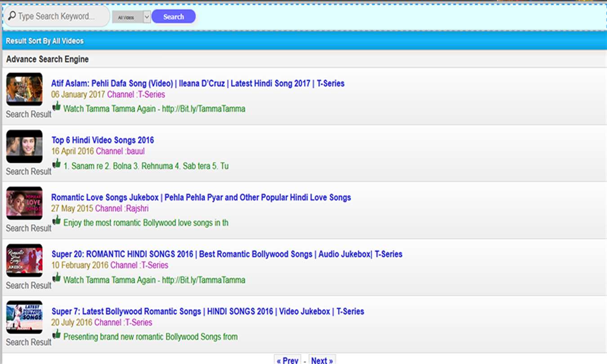Select the Advance Search Engine heading
This screenshot has height=364, width=607.
point(47,59)
